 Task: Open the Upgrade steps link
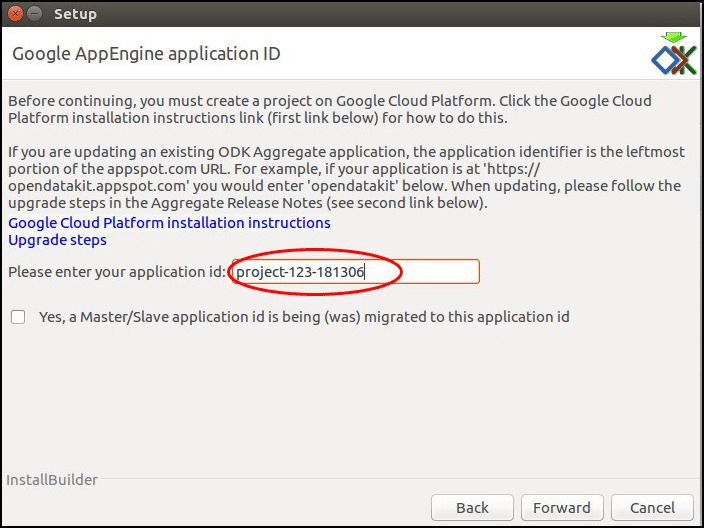pyautogui.click(x=57, y=240)
